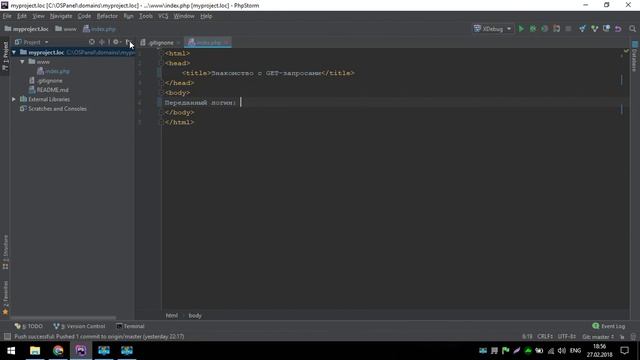The width and height of the screenshot is (640, 360).
Task: Close the index.php editor tab
Action: tap(227, 42)
